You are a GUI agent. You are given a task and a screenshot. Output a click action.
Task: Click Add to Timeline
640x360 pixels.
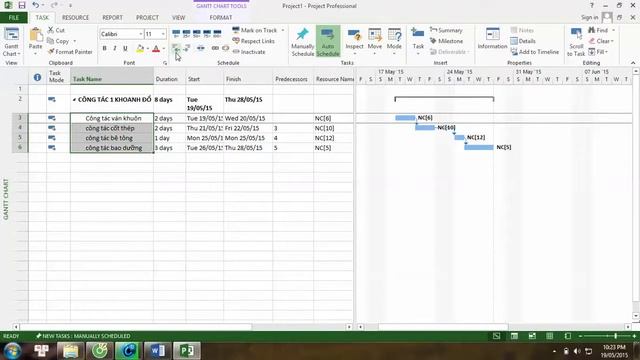pyautogui.click(x=534, y=52)
